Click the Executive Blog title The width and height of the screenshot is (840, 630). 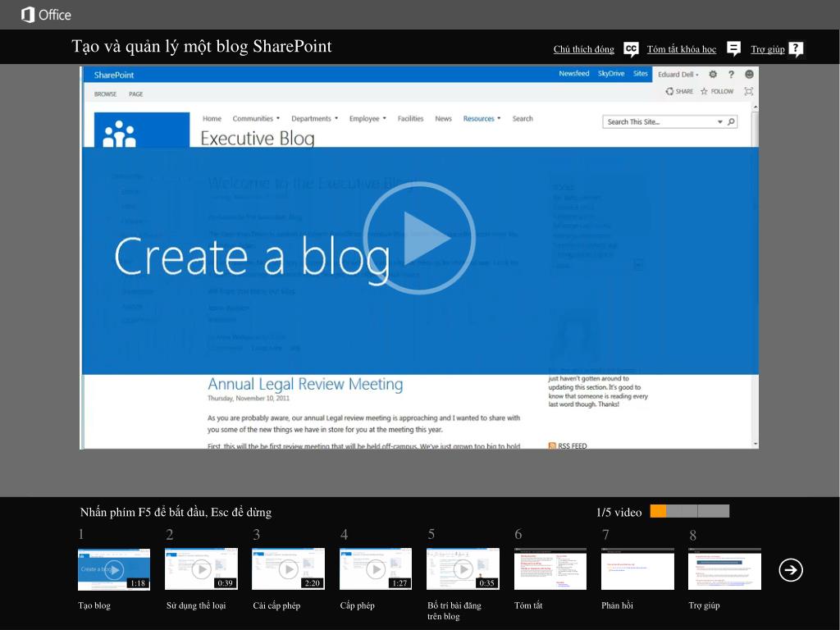pyautogui.click(x=257, y=138)
